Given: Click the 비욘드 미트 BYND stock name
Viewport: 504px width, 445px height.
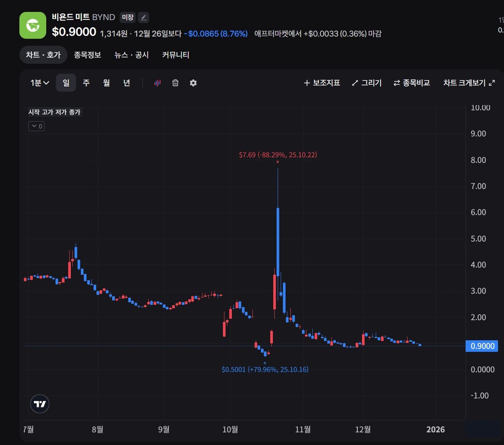Looking at the screenshot, I should tap(83, 17).
